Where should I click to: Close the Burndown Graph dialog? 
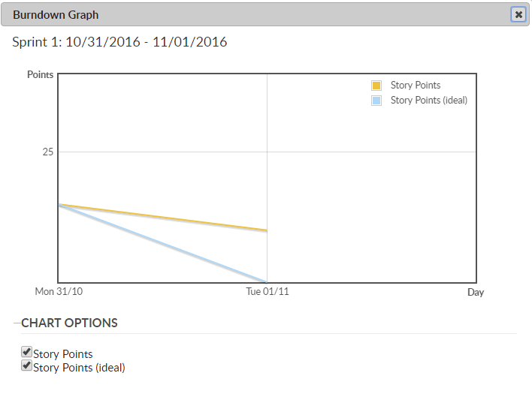[x=518, y=14]
